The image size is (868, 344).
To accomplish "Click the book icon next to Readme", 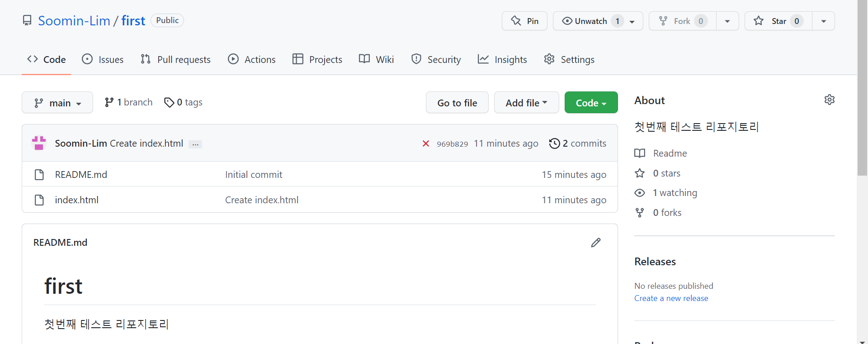I will [x=640, y=153].
